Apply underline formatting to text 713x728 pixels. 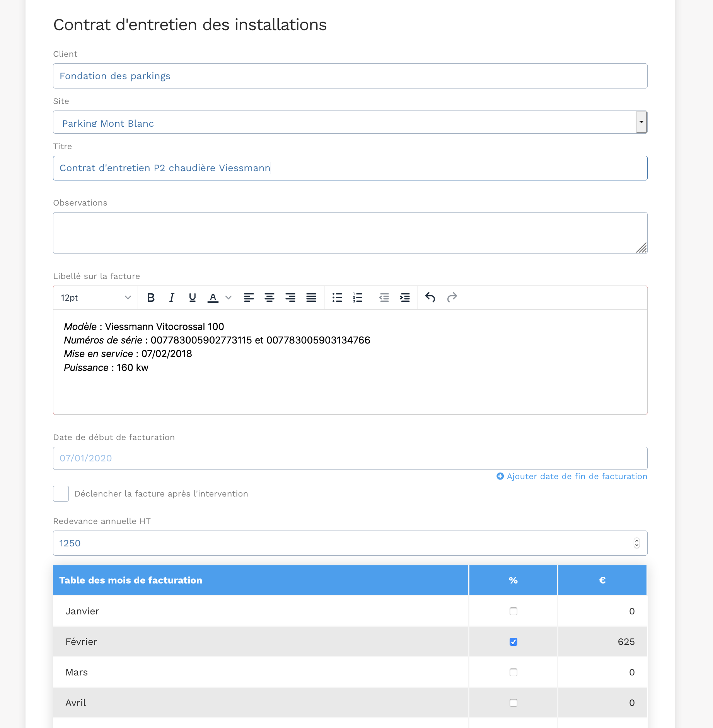pyautogui.click(x=192, y=298)
